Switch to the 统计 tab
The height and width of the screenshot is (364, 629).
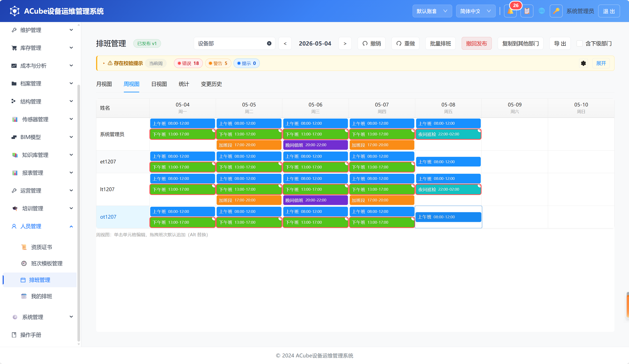[184, 84]
